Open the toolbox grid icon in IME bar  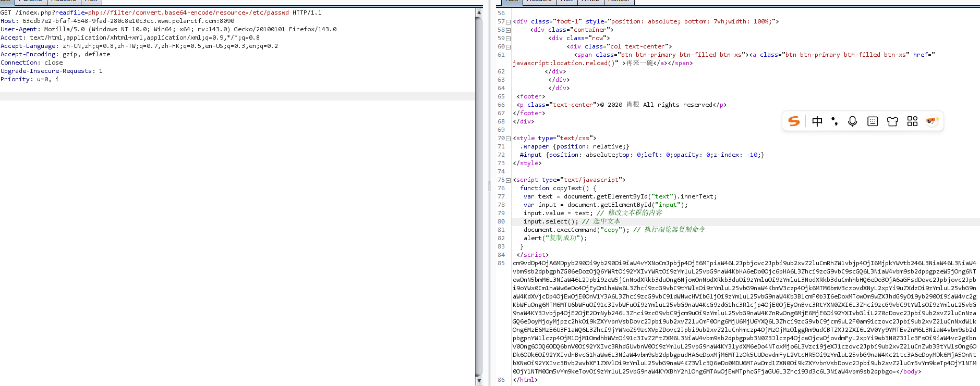coord(912,121)
